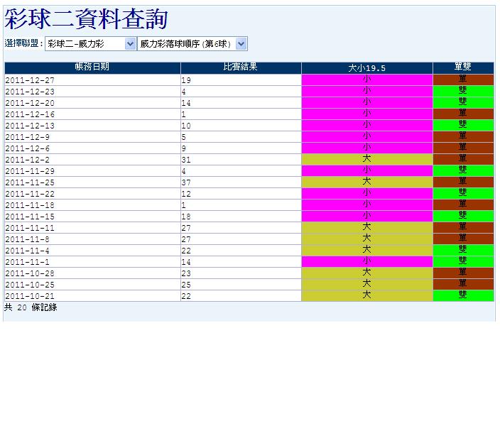Image resolution: width=500 pixels, height=448 pixels.
Task: Open the 彩球二-威力彩 league dropdown
Action: (91, 44)
